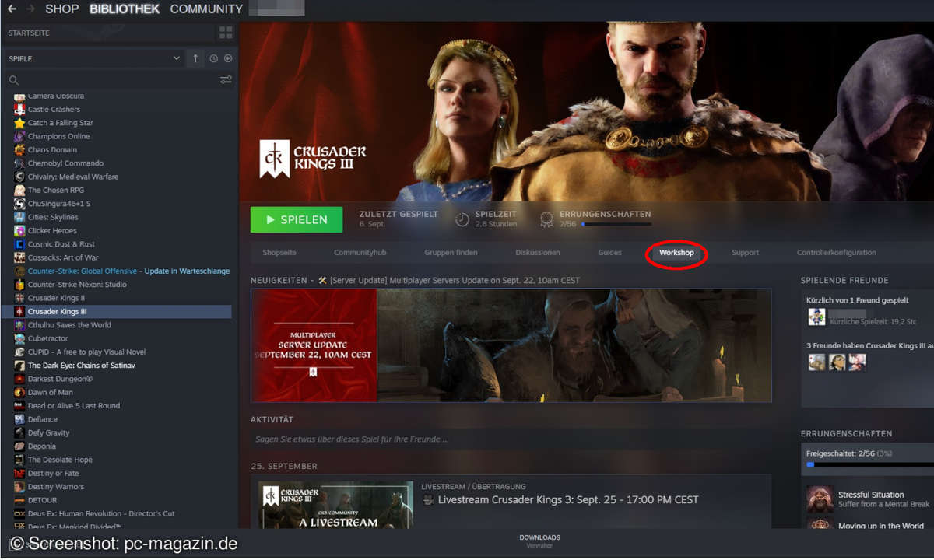Viewport: 934px width, 560px height.
Task: Click the avatar of the recently playing friend
Action: coord(816,317)
